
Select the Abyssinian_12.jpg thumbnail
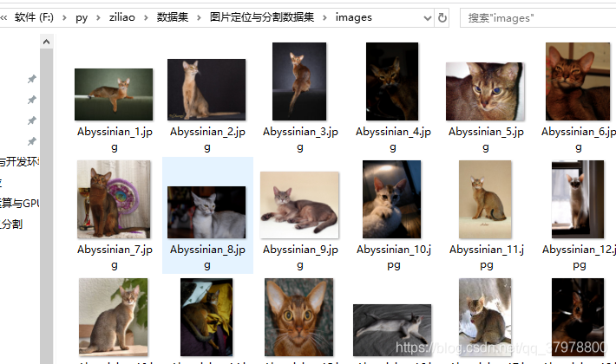578,199
